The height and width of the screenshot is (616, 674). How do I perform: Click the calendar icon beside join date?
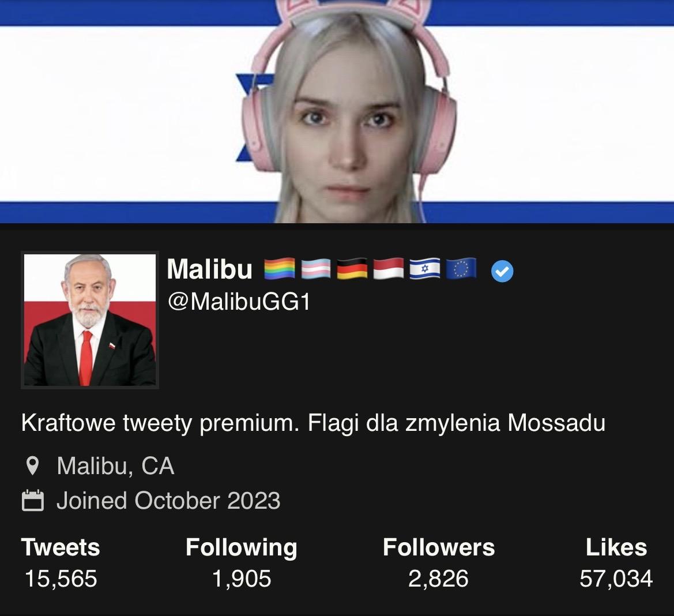33,500
